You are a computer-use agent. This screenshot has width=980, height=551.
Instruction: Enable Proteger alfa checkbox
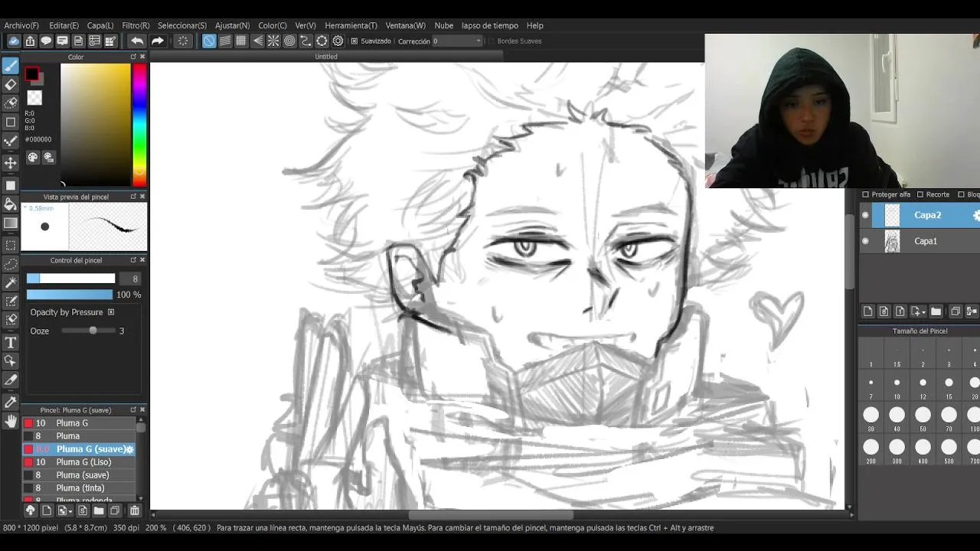[x=865, y=194]
